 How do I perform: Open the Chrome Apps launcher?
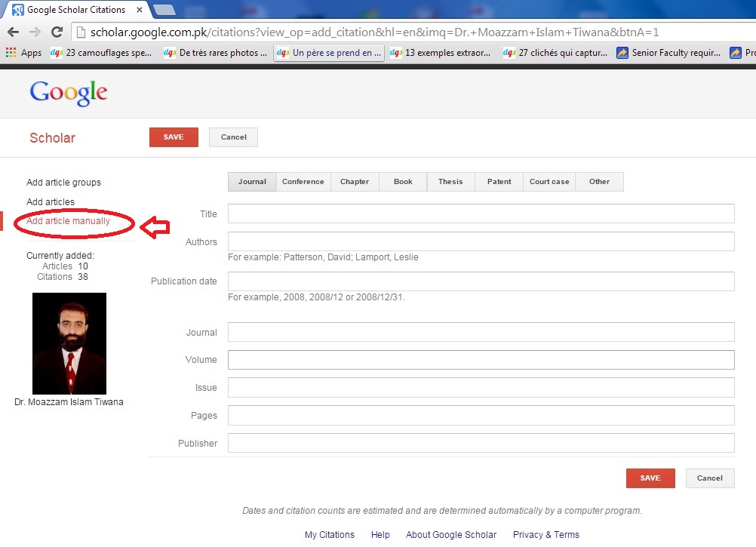pyautogui.click(x=11, y=52)
